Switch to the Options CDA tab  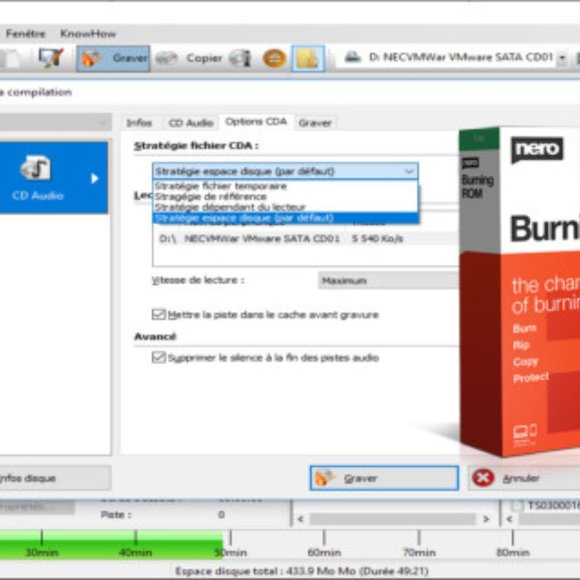pyautogui.click(x=256, y=122)
